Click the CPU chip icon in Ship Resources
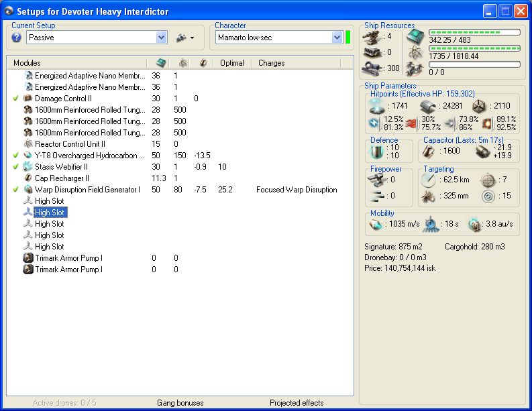The image size is (532, 411). [x=416, y=36]
